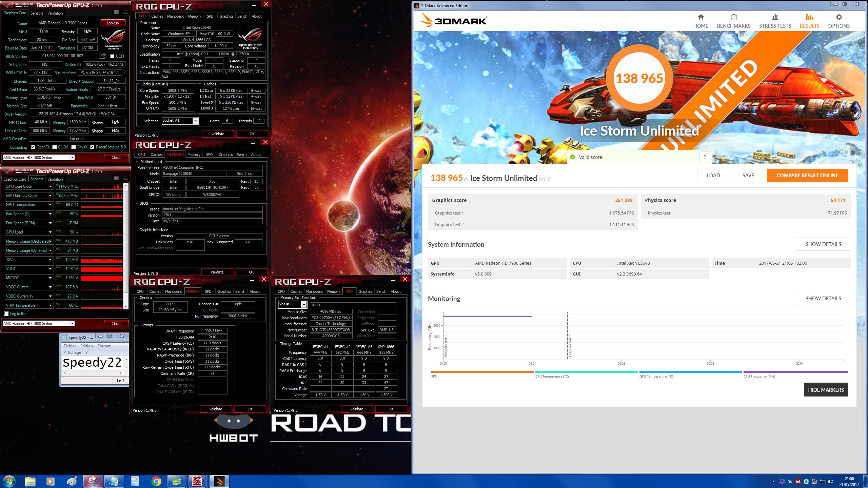
Task: Open the Fichier menu in Notepad
Action: click(x=70, y=346)
